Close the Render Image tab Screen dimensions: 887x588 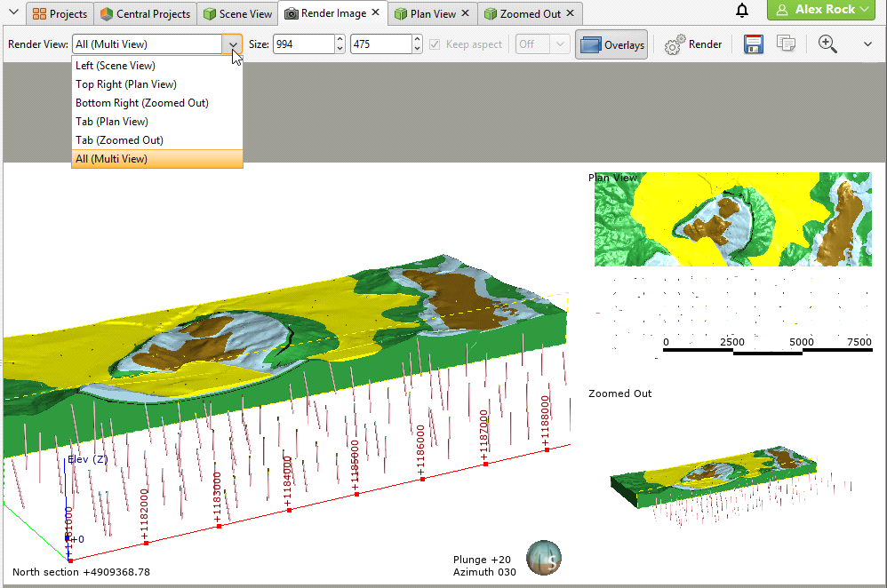[x=375, y=13]
